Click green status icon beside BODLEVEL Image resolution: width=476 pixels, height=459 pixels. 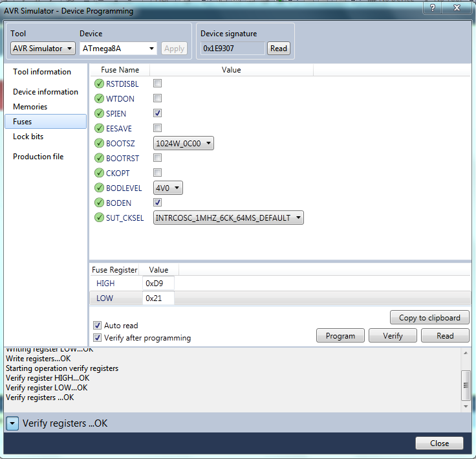pos(99,188)
